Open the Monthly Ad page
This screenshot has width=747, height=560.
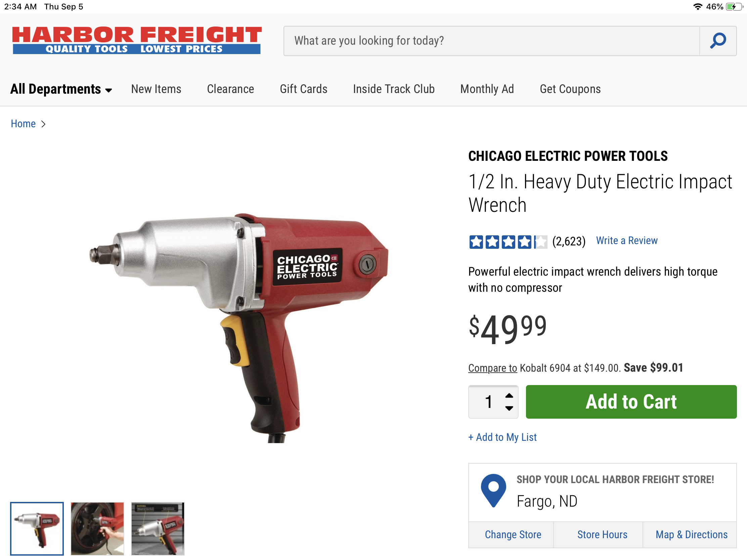pos(487,89)
